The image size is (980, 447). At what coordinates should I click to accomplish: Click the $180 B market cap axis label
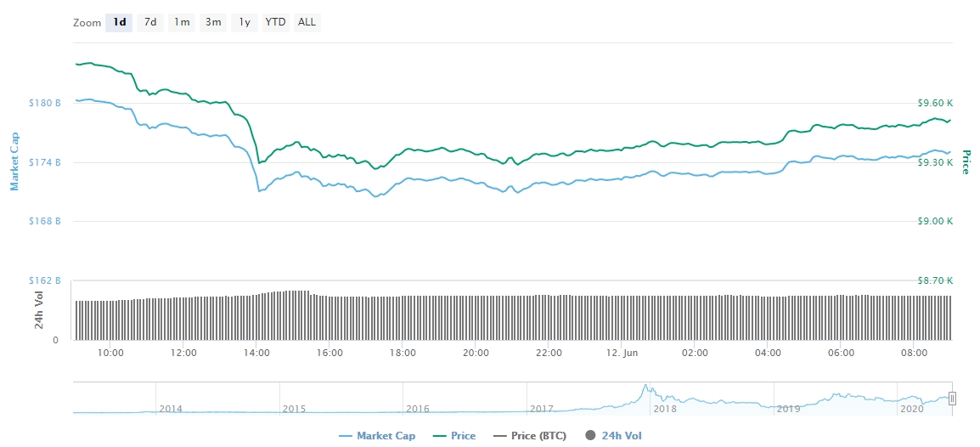click(x=45, y=103)
